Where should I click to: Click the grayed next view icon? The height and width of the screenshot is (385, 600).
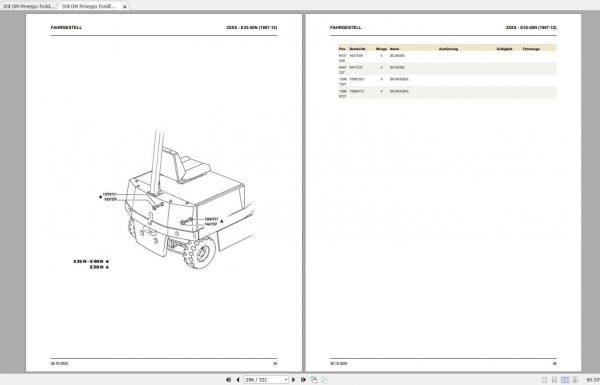click(x=324, y=380)
